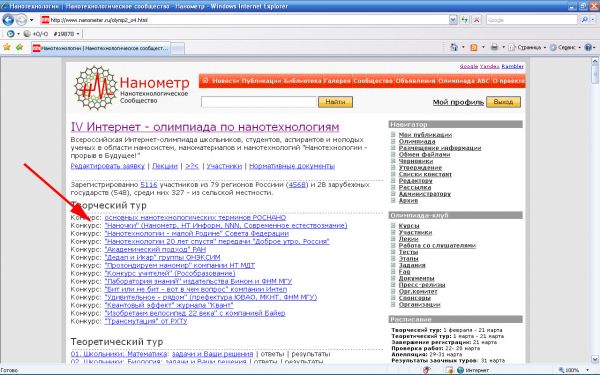
Task: Click the RSS feeds icon
Action: tap(474, 47)
